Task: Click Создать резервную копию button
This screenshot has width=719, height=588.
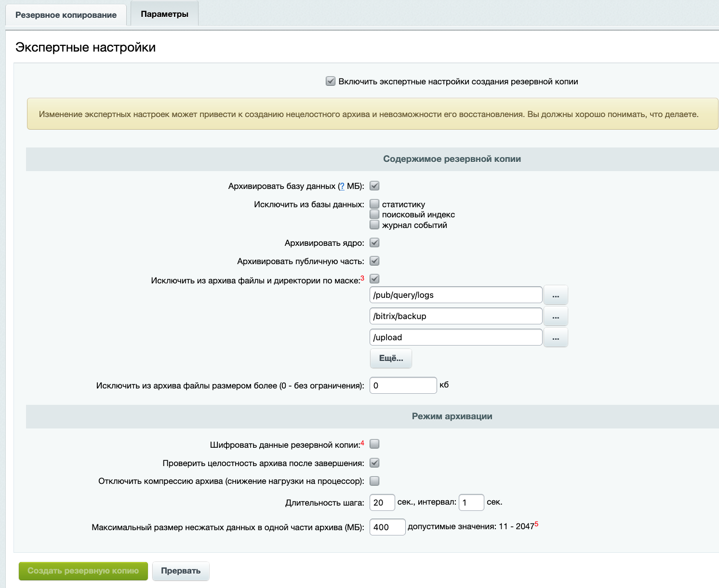Action: click(x=83, y=571)
